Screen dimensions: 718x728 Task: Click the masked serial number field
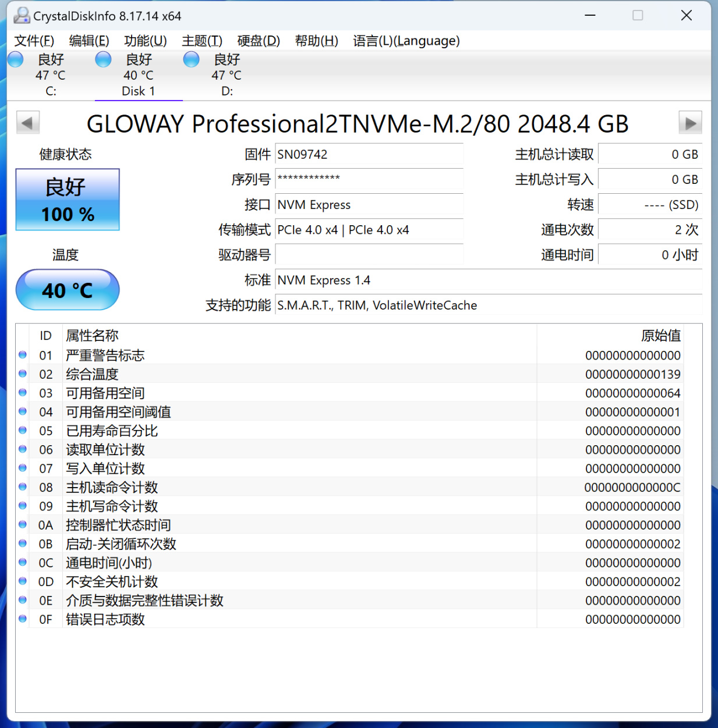(x=369, y=179)
